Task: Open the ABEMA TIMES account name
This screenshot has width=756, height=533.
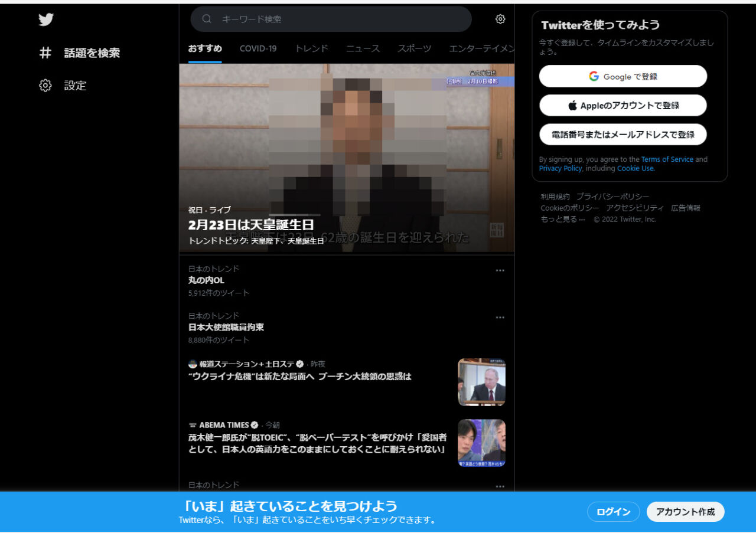Action: pyautogui.click(x=224, y=425)
